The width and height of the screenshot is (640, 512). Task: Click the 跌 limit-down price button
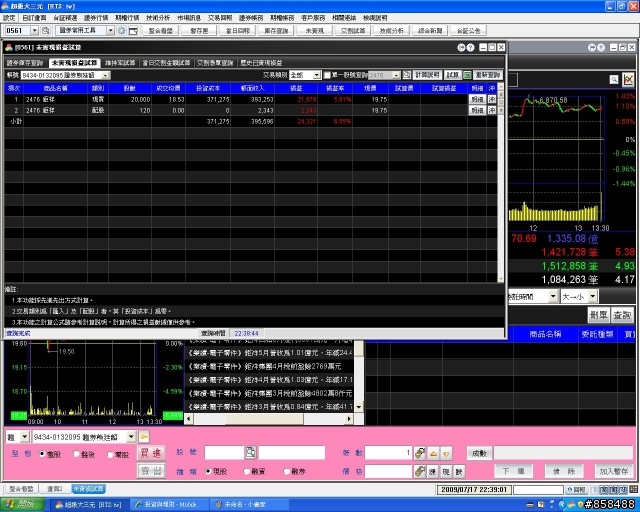[459, 472]
